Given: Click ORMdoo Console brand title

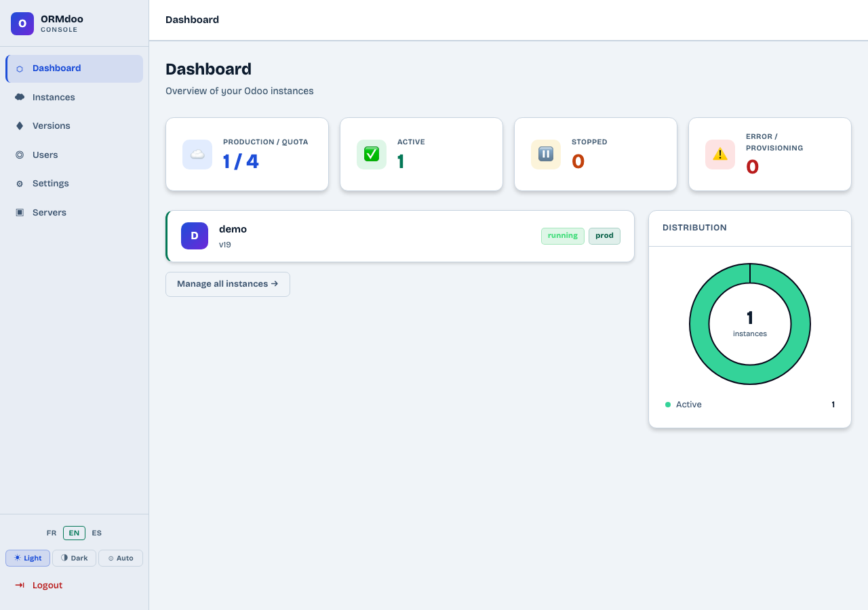Looking at the screenshot, I should (62, 24).
